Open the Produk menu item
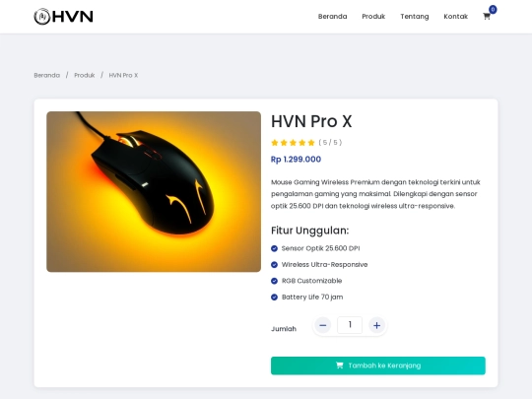The width and height of the screenshot is (532, 399). tap(373, 17)
